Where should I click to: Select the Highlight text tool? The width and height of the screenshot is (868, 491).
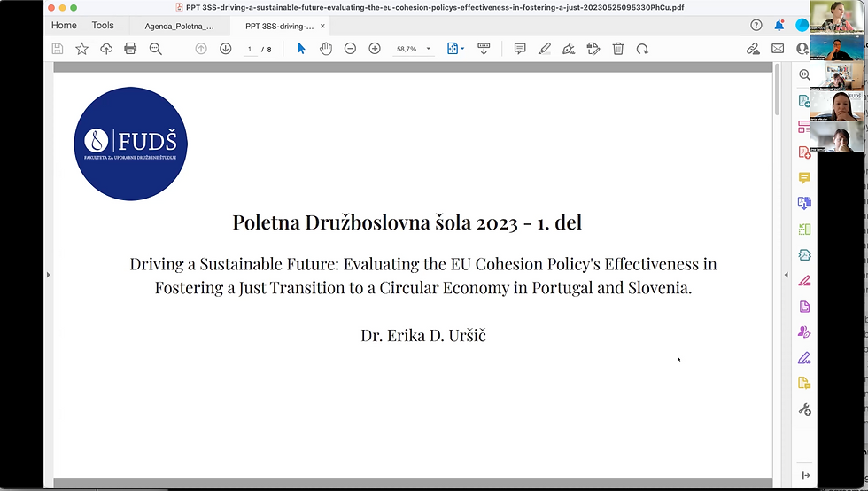(x=545, y=49)
